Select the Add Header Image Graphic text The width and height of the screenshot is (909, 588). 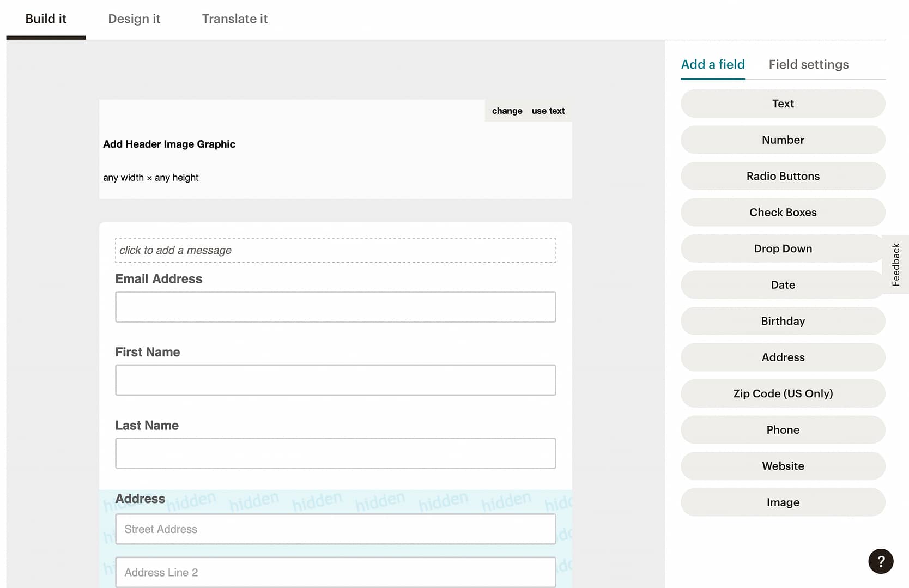coord(169,144)
